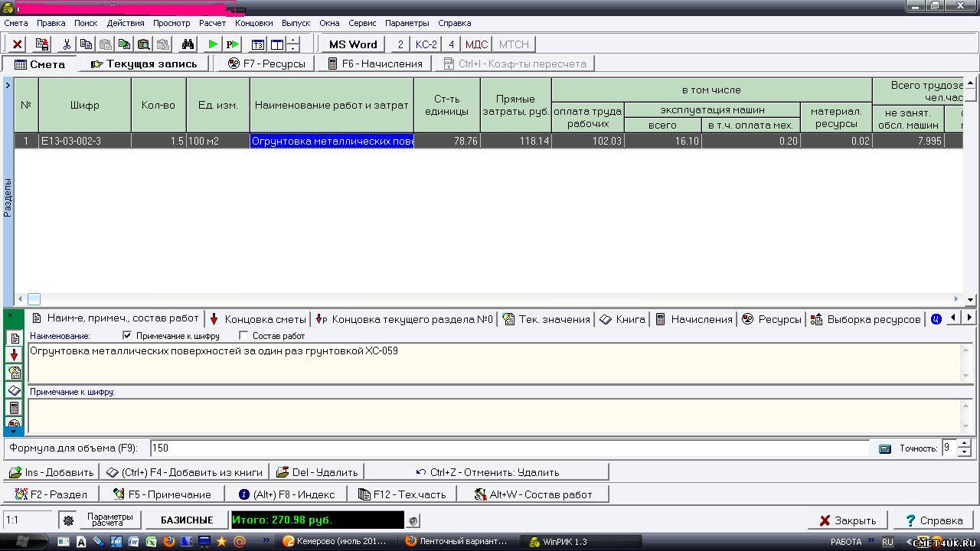Viewport: 980px width, 551px height.
Task: Decrease Точность with down spinner arrow
Action: 964,452
